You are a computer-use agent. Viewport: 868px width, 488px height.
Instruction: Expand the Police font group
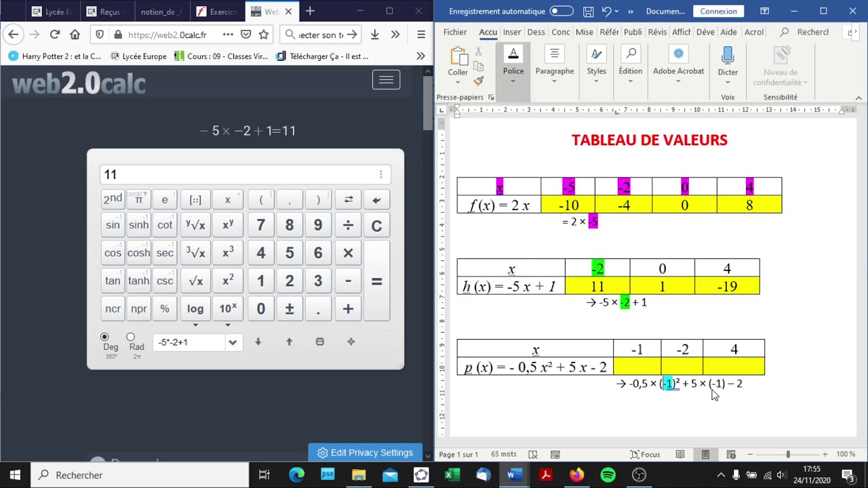(x=513, y=81)
